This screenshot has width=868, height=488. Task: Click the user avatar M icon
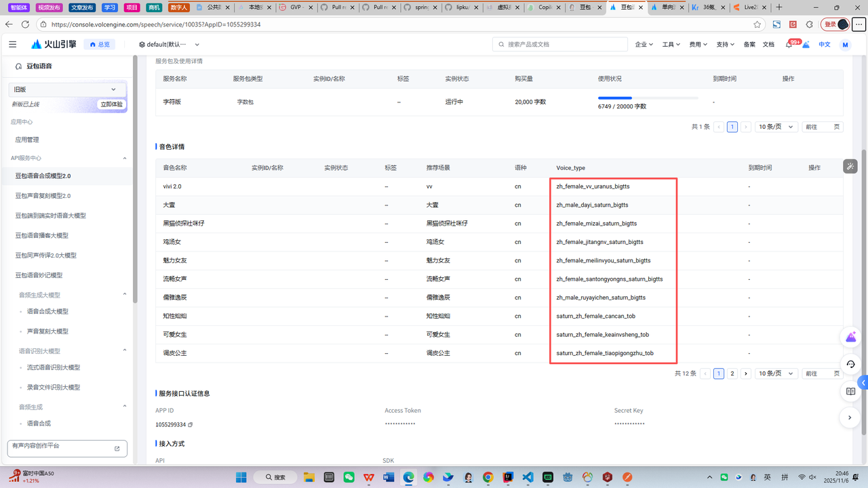[x=845, y=45]
